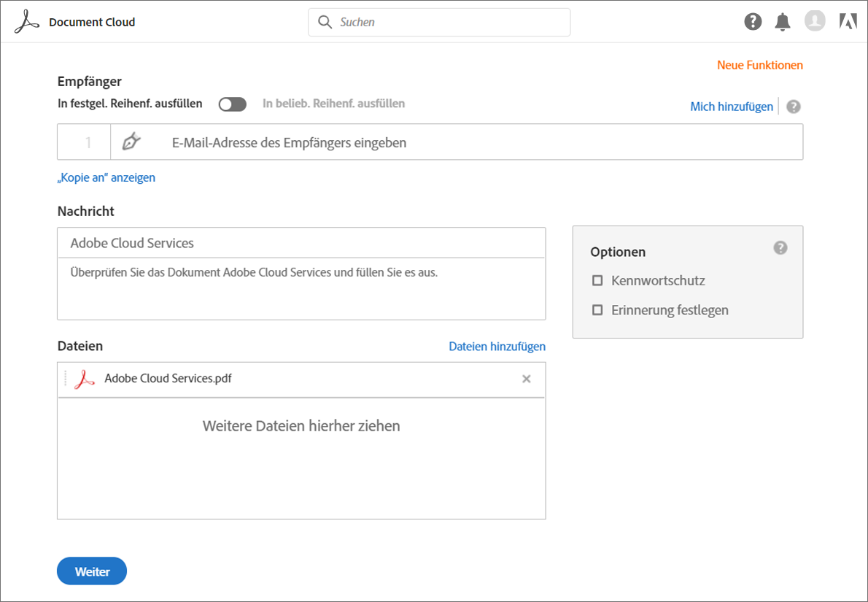The width and height of the screenshot is (868, 602).
Task: Click the help icon in Optionen panel
Action: pos(780,248)
